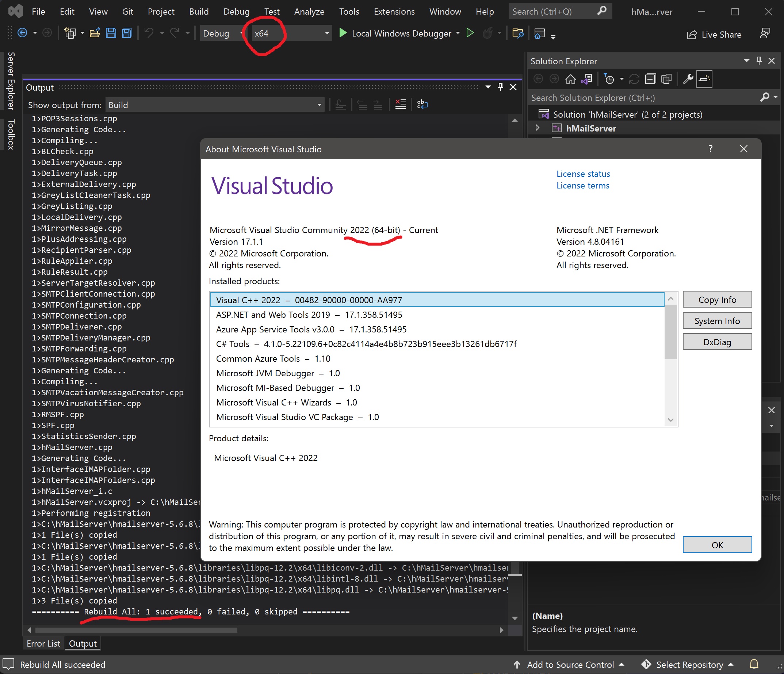Viewport: 784px width, 674px height.
Task: Open Solution Explorer Home view
Action: pos(571,79)
